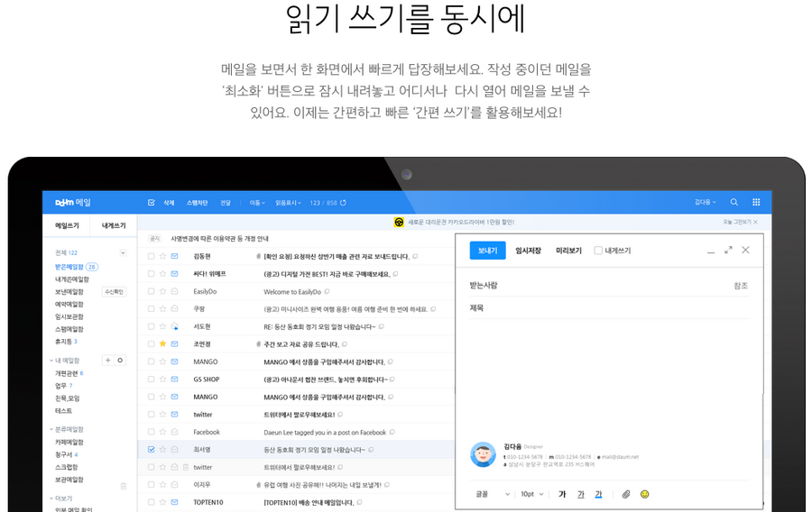
Task: Expand the 전체 122 dropdown arrow
Action: 123,253
